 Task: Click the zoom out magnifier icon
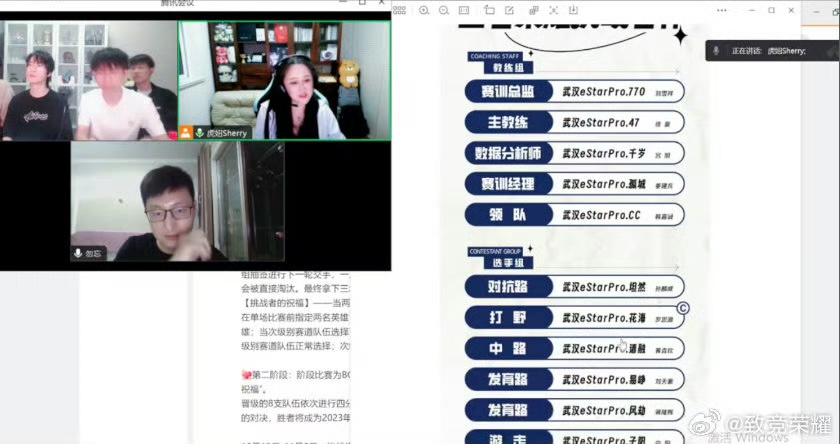pyautogui.click(x=444, y=10)
